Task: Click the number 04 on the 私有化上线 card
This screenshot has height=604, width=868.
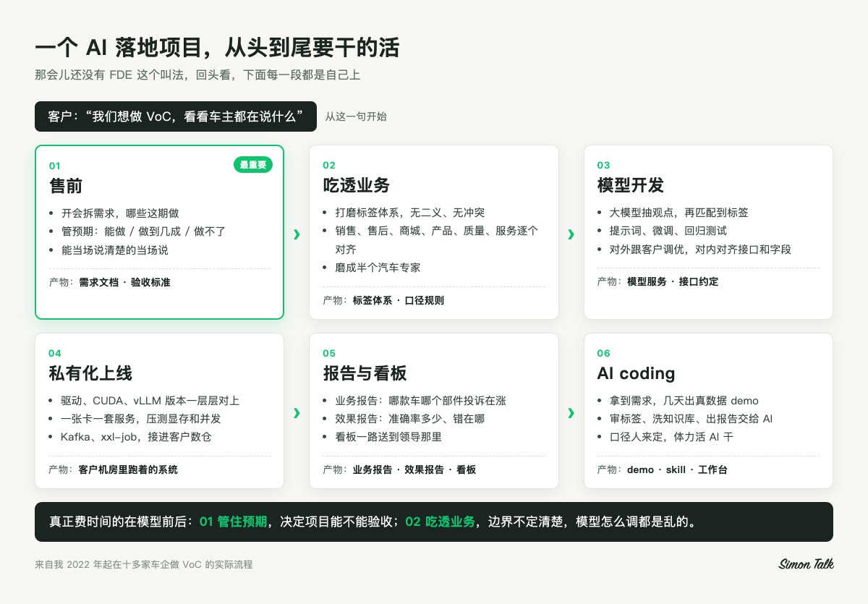Action: 55,354
